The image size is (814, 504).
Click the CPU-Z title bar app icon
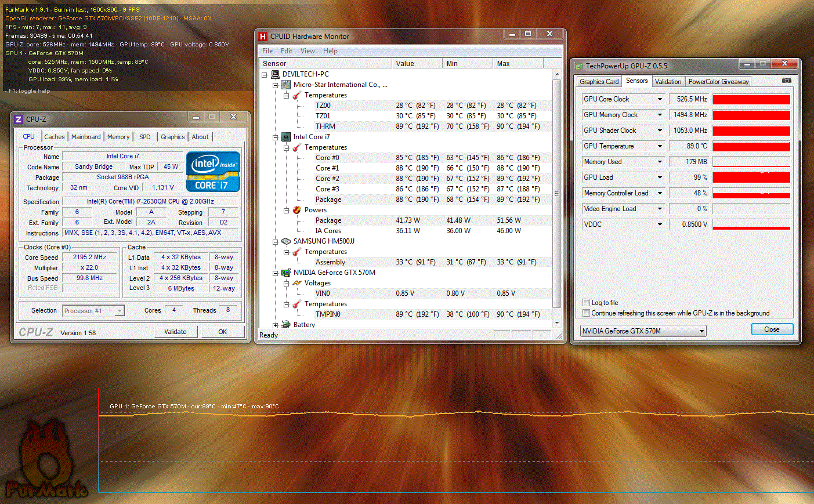pyautogui.click(x=19, y=119)
